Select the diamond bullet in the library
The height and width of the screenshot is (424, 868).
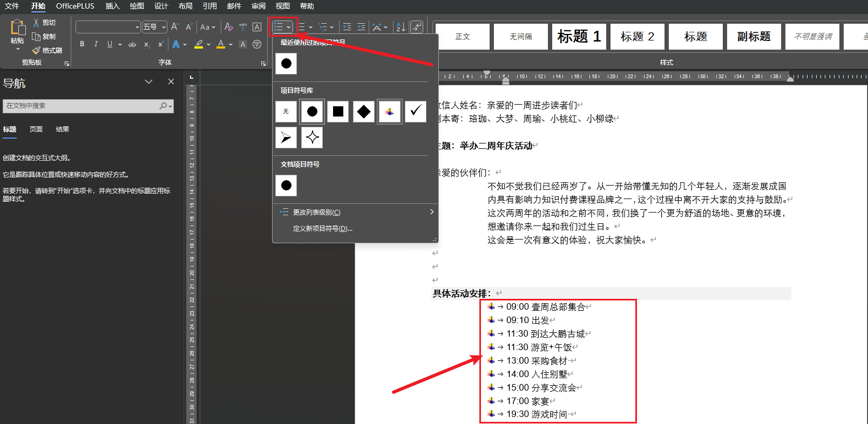364,112
